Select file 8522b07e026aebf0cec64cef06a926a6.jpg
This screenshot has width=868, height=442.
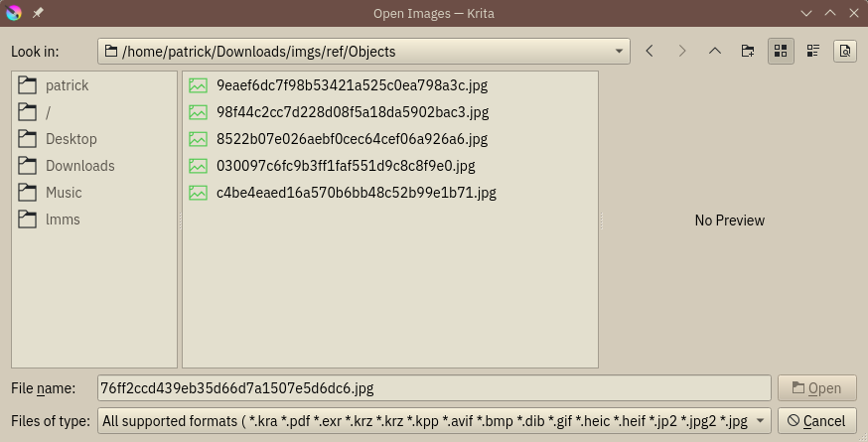(x=352, y=139)
